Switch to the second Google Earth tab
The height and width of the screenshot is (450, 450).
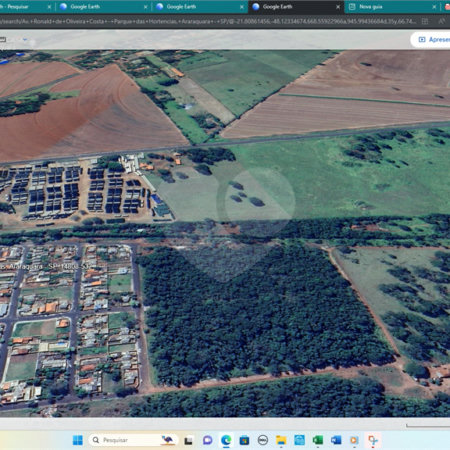coord(199,7)
